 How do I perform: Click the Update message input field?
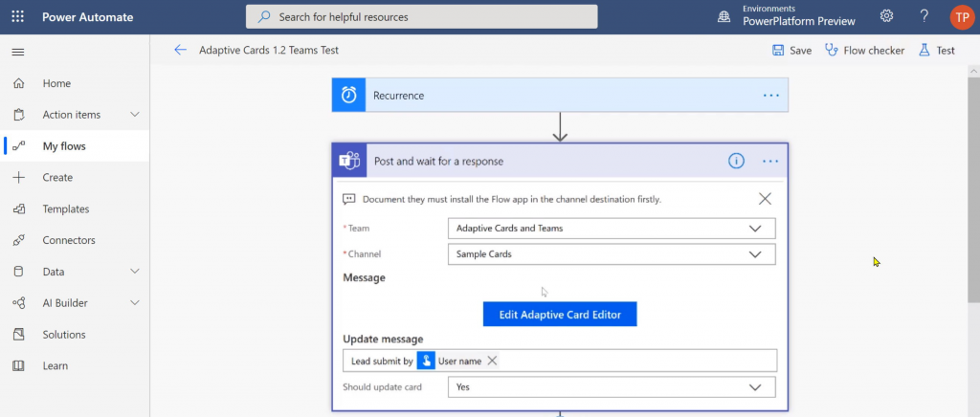pyautogui.click(x=560, y=361)
